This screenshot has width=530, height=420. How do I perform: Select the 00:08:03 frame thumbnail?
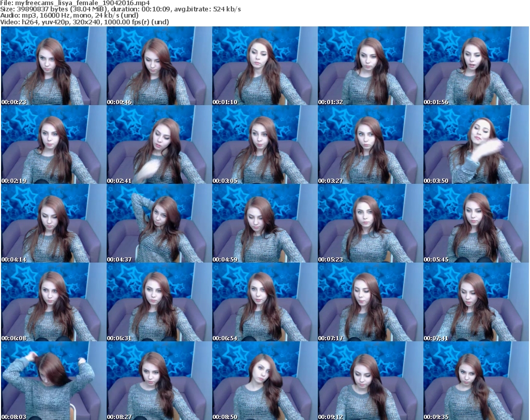pos(54,381)
